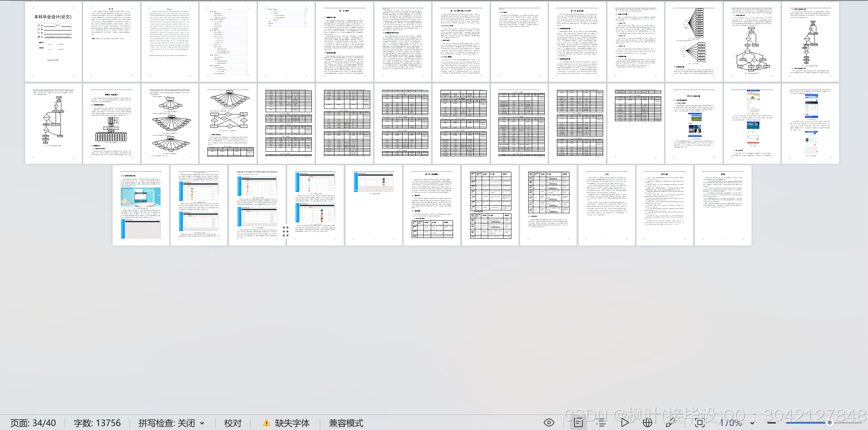Select the Abstract page thumbnail
This screenshot has height=430, width=868.
(170, 42)
